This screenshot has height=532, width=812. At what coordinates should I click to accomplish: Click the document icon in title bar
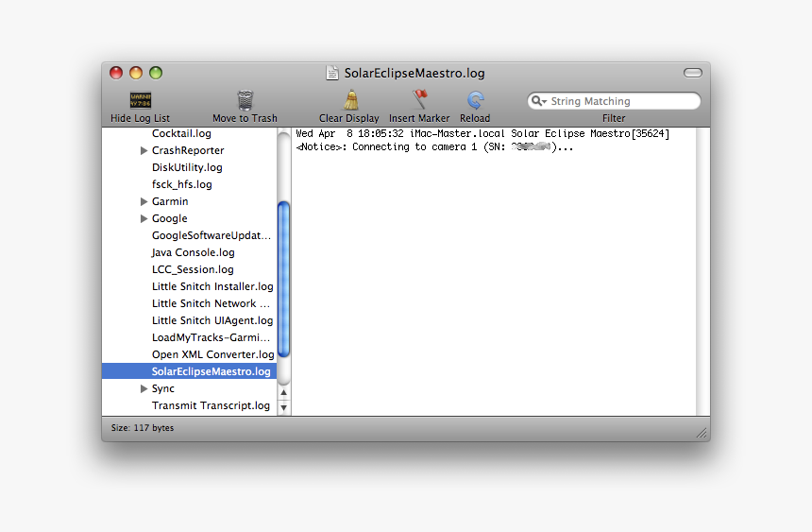(332, 73)
